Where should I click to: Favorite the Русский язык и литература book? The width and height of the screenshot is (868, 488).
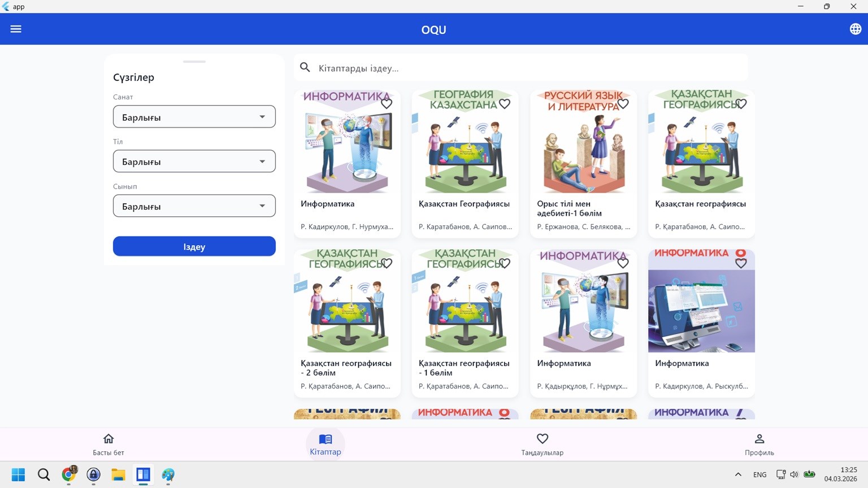(x=623, y=104)
